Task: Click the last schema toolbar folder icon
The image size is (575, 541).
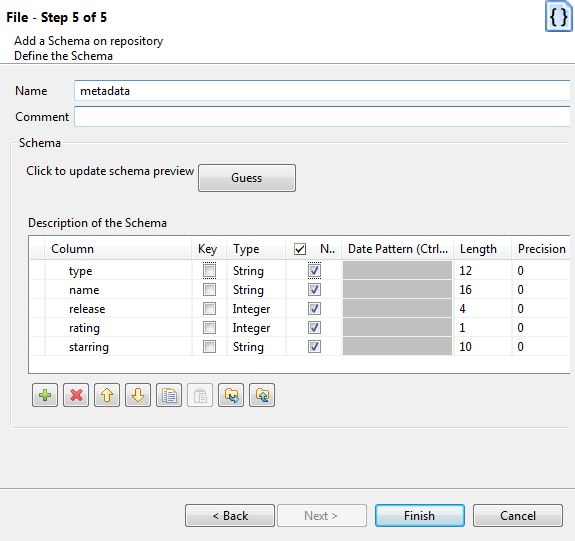Action: point(262,395)
